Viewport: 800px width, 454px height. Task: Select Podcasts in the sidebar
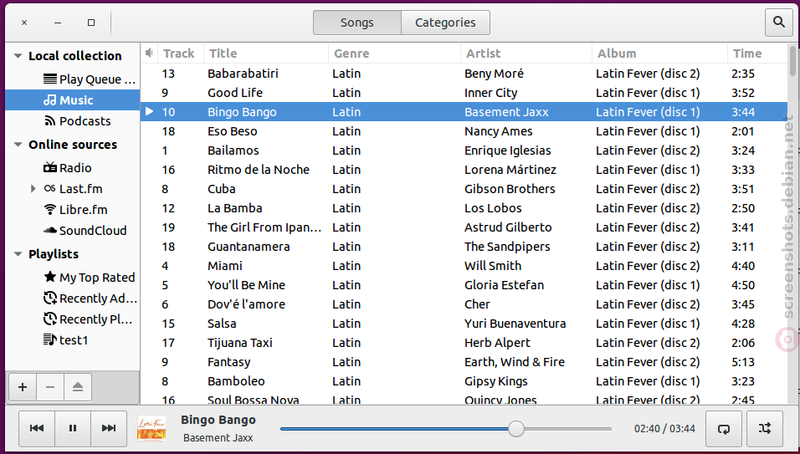78,121
